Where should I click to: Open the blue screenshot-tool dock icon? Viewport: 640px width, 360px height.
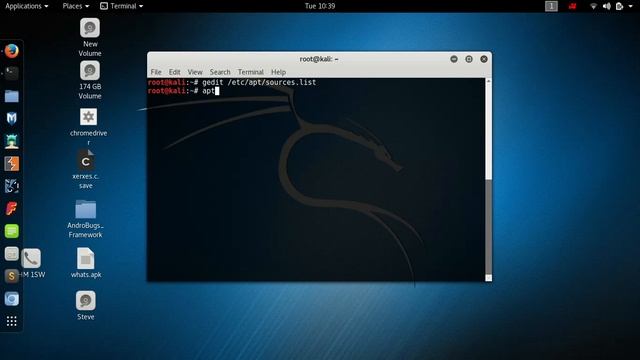point(11,299)
